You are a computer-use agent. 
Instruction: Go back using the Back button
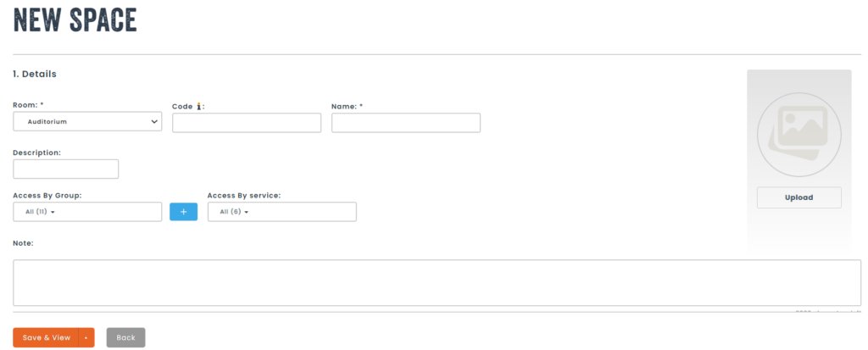125,338
